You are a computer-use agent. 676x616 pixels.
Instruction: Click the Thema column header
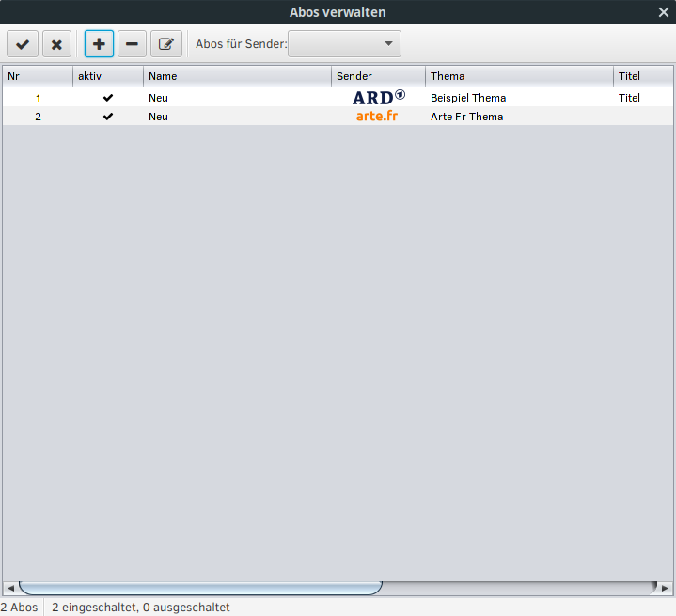[519, 76]
